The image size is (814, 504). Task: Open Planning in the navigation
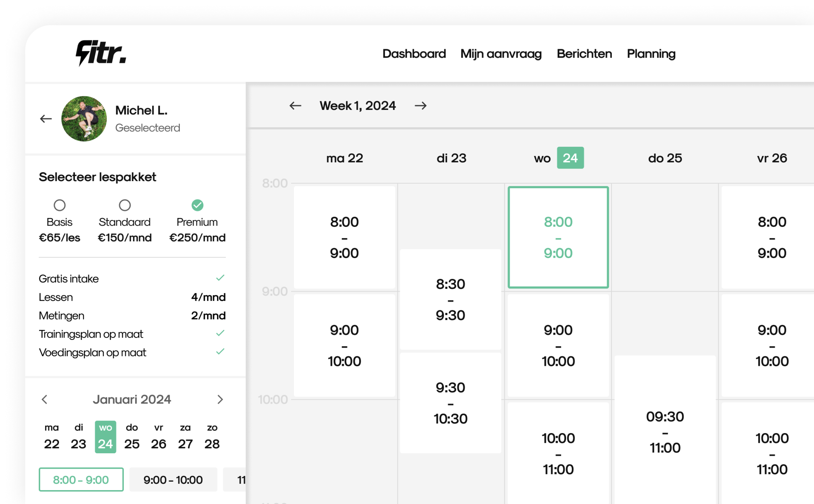click(x=651, y=54)
